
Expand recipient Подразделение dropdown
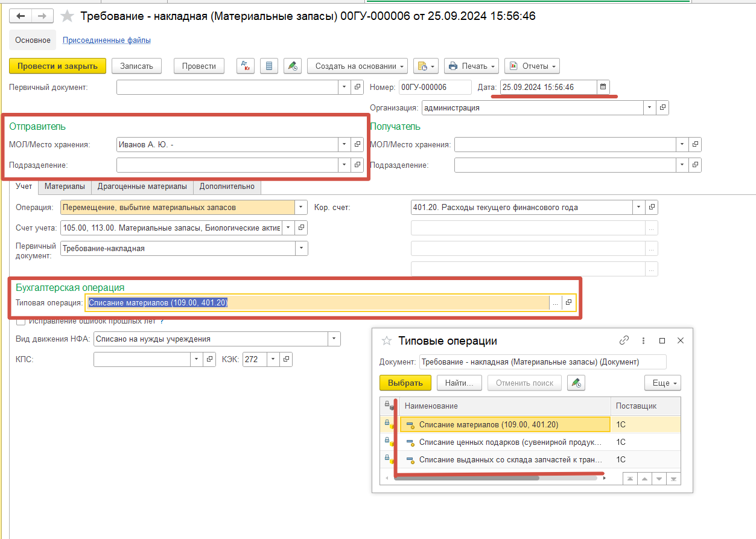[x=682, y=165]
